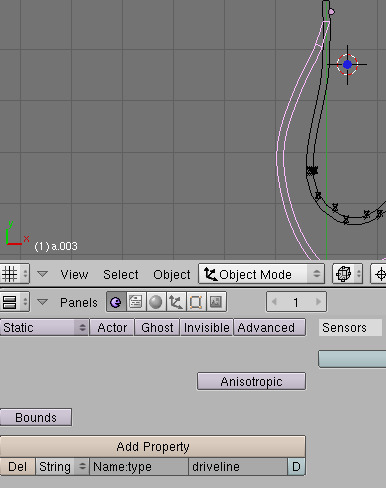Select the Object context axes icon
386x488 pixels.
click(176, 302)
